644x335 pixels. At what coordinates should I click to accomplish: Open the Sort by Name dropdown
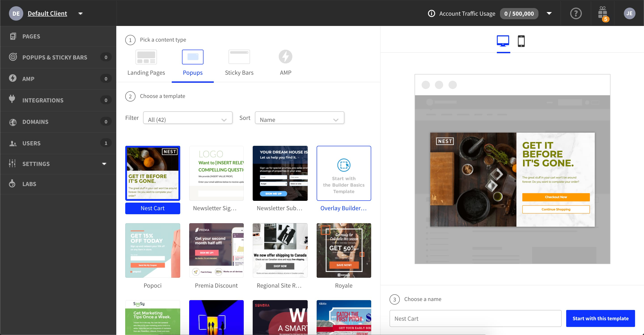tap(299, 118)
